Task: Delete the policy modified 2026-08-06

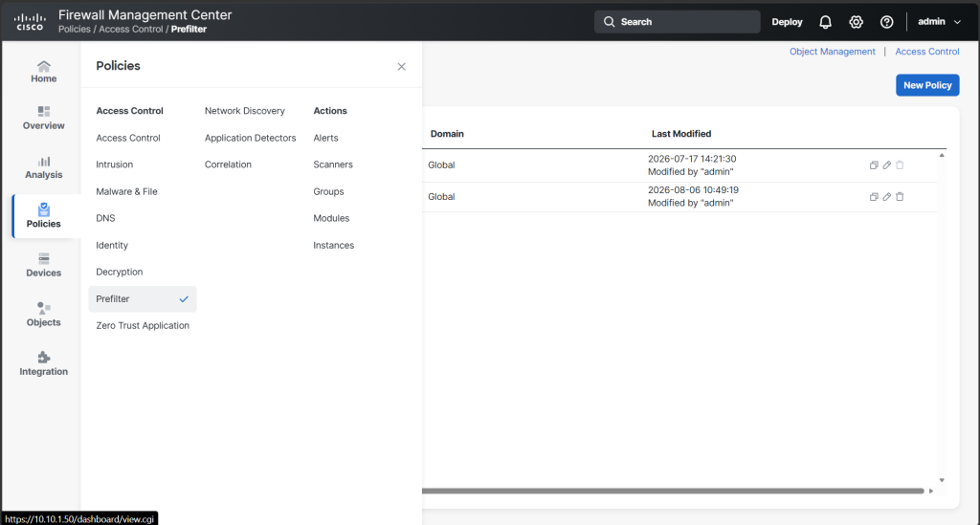Action: pos(900,197)
